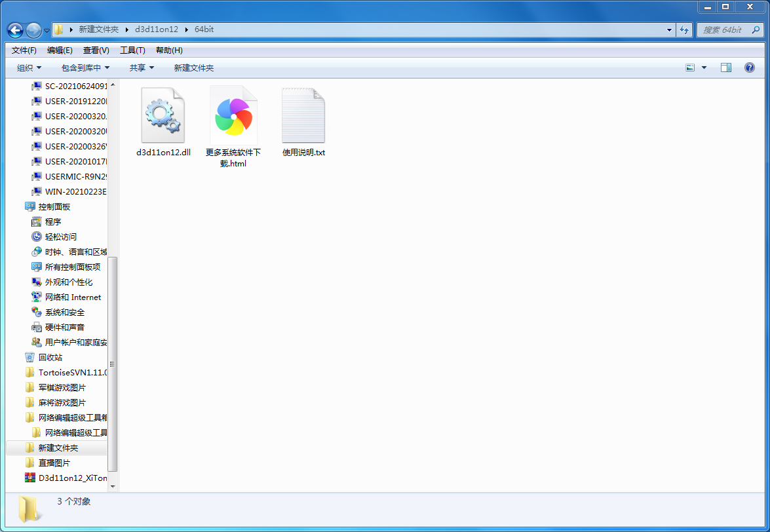Click the 新建文件夹 toolbar button
Viewport: 770px width, 532px height.
click(194, 67)
